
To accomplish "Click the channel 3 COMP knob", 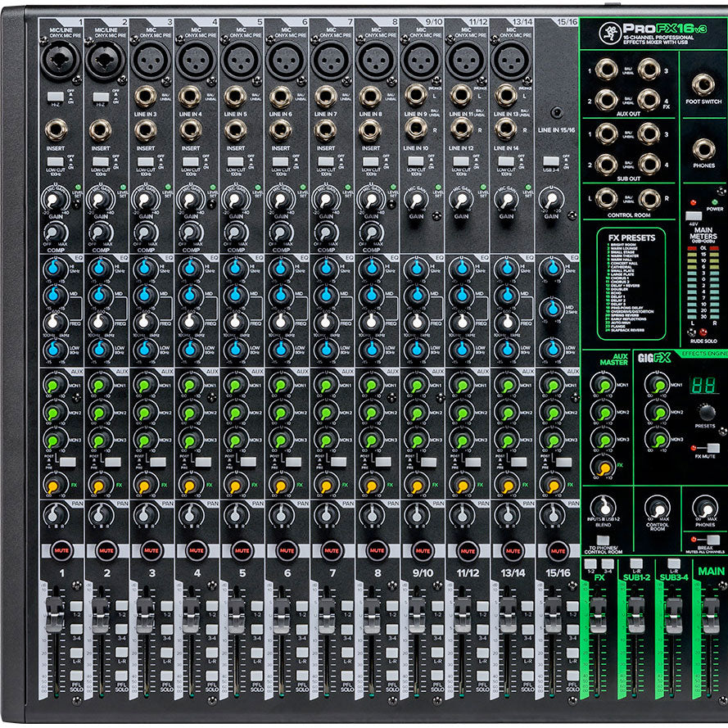I will (144, 234).
